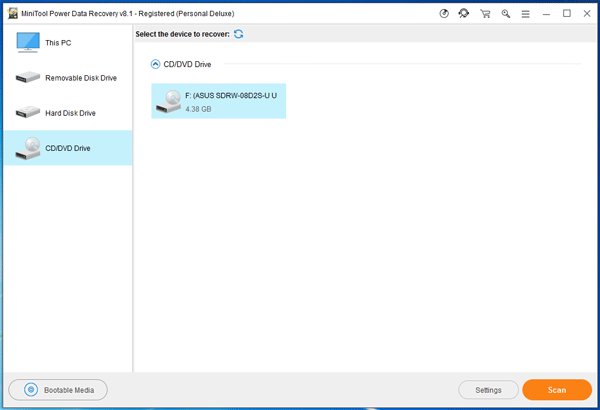The width and height of the screenshot is (600, 410).
Task: Open the register key icon in title bar
Action: (x=444, y=14)
